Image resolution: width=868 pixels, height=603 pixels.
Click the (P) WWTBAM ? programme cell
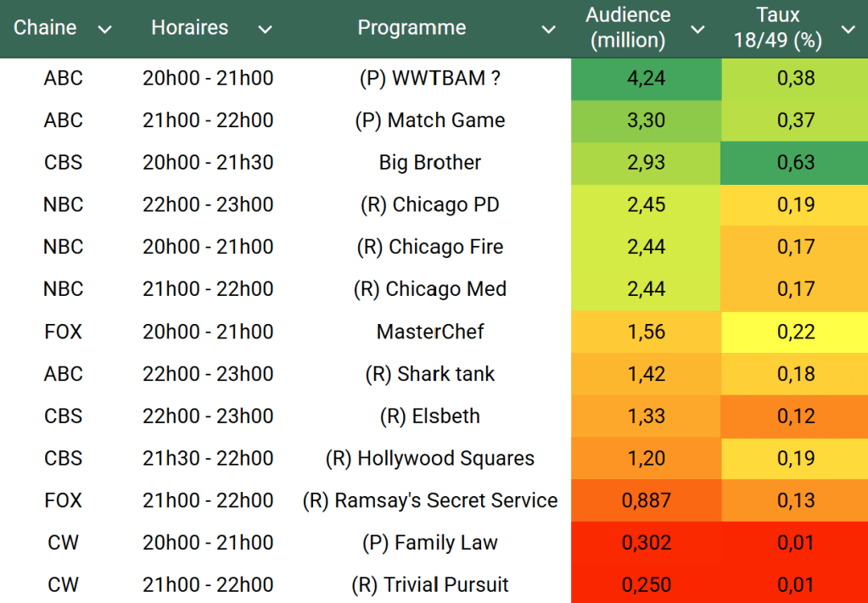[430, 79]
